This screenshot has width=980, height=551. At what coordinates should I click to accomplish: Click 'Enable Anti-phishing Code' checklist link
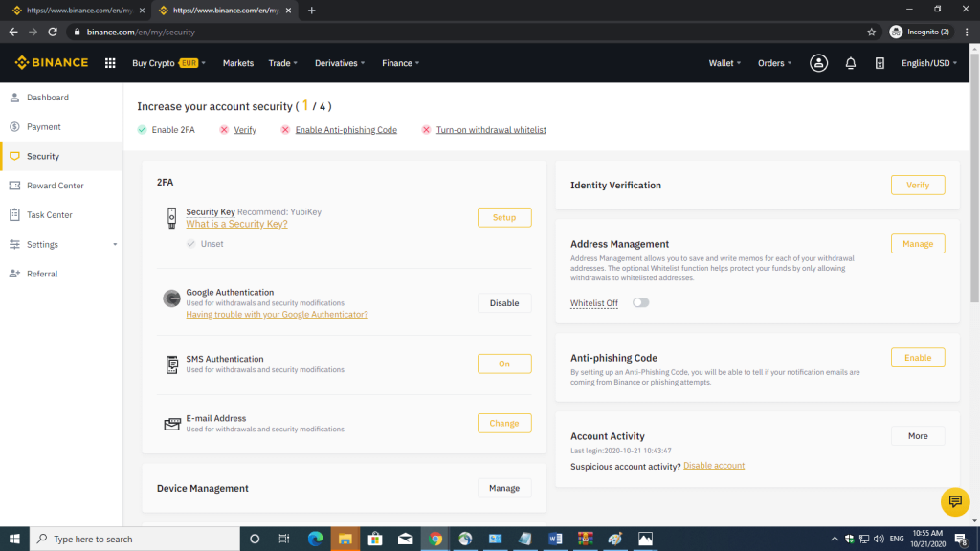pos(345,130)
